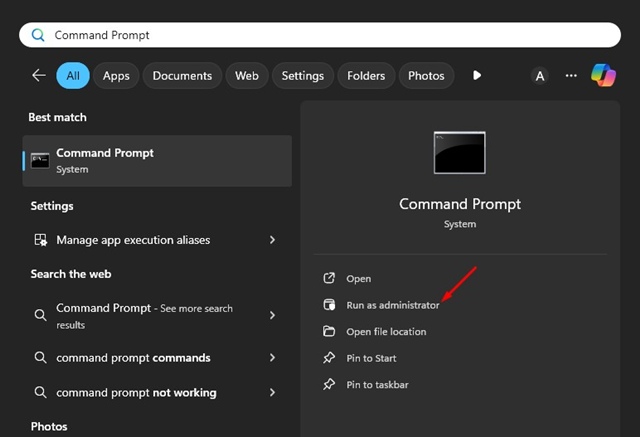The height and width of the screenshot is (437, 640).
Task: Click the Run as administrator shield icon
Action: 329,305
